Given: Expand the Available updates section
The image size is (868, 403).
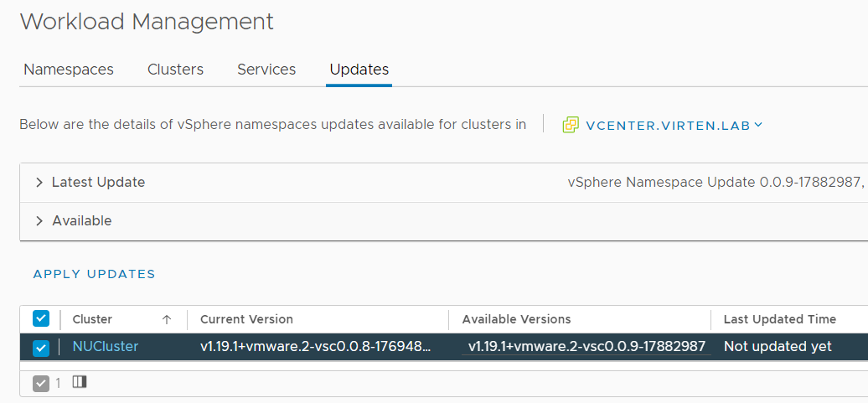Looking at the screenshot, I should click(x=82, y=221).
